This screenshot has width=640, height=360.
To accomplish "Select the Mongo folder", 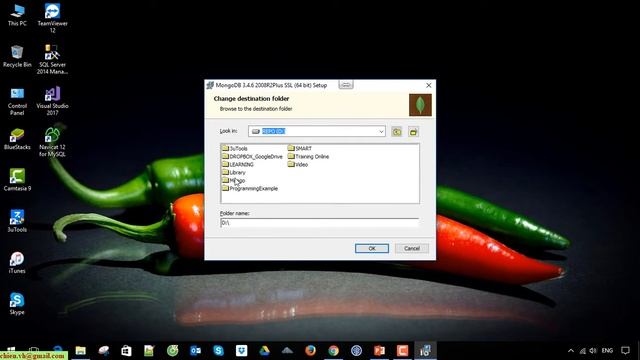I will (233, 180).
